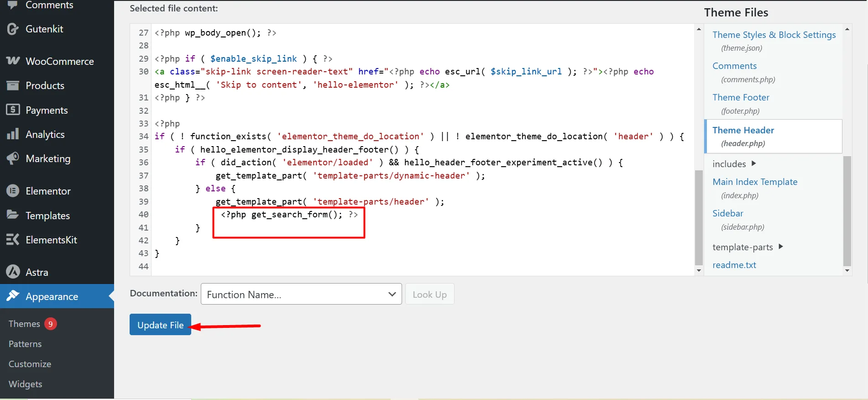868x400 pixels.
Task: Click the Analytics bar chart icon
Action: click(13, 134)
